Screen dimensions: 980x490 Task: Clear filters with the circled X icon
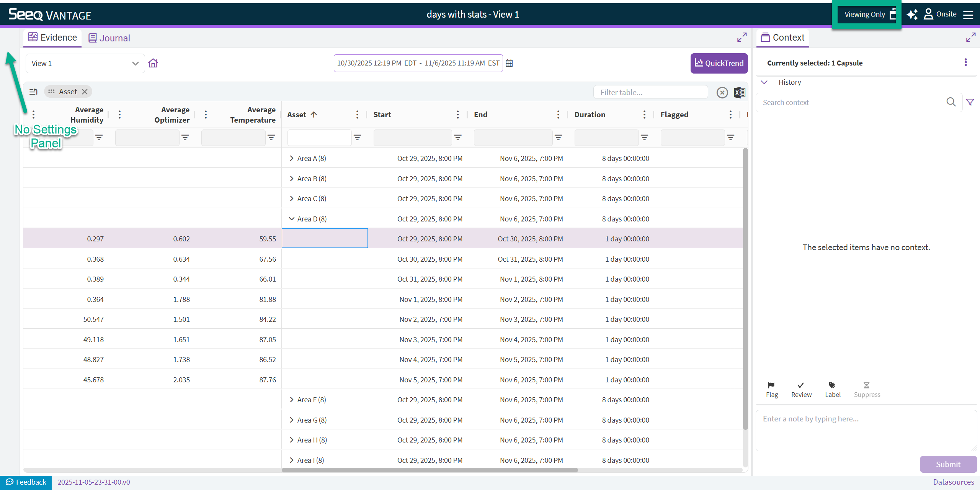722,92
